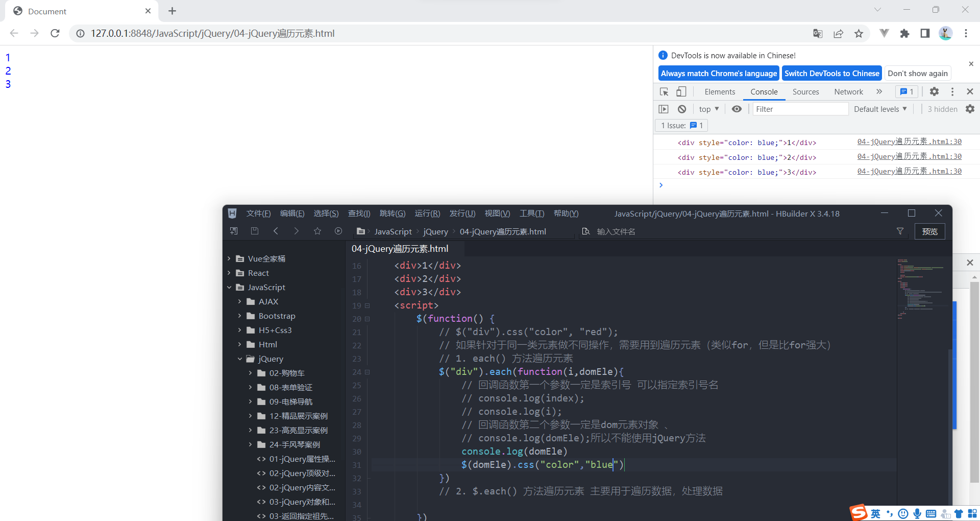Click the console Filter input field
The height and width of the screenshot is (521, 980).
(x=800, y=109)
